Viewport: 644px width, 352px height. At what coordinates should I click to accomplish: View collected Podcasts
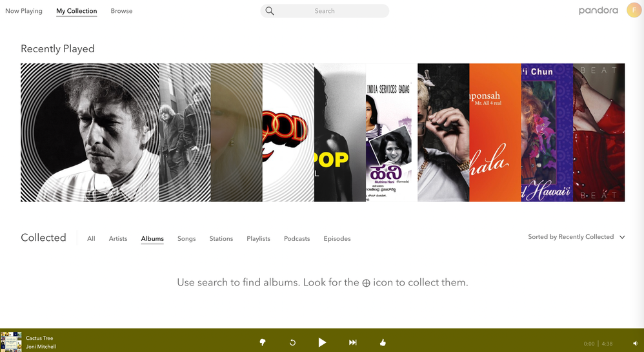(x=297, y=239)
